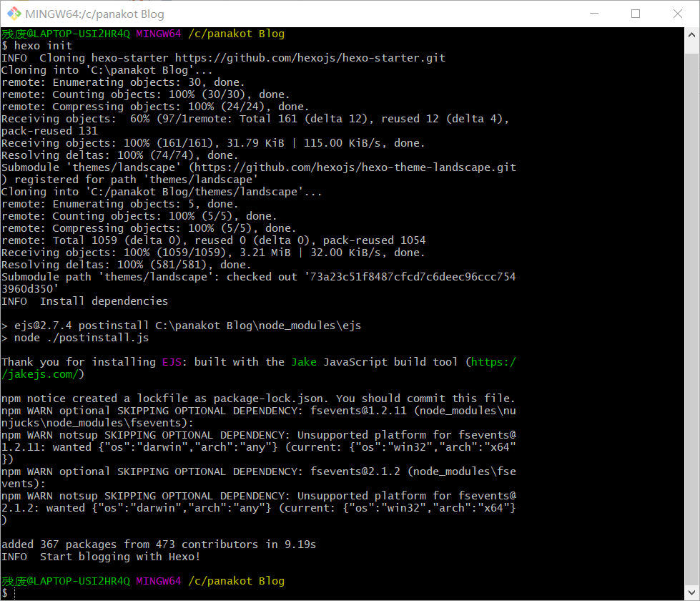Click the 'Cloning into 'C:\panakot Blog'...' line
The height and width of the screenshot is (601, 700).
click(107, 70)
